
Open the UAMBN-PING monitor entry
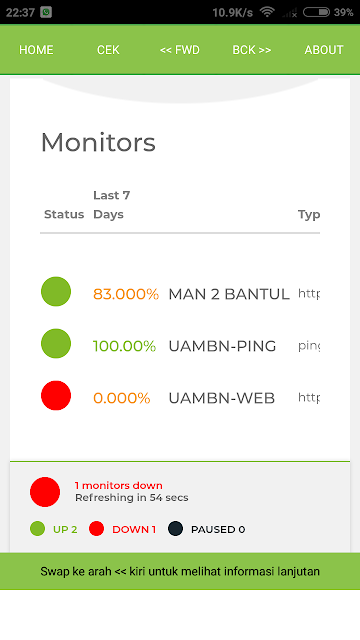click(222, 346)
